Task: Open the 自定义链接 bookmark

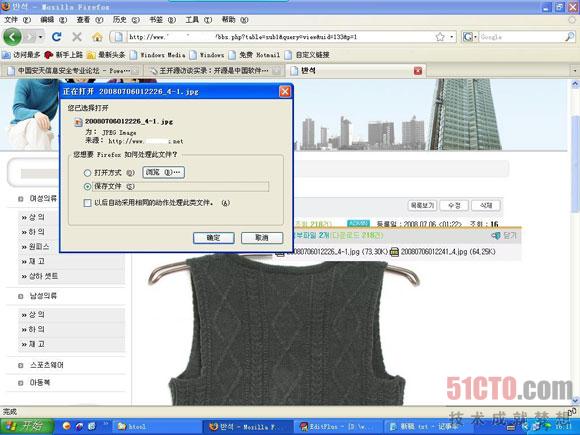Action: tap(307, 55)
